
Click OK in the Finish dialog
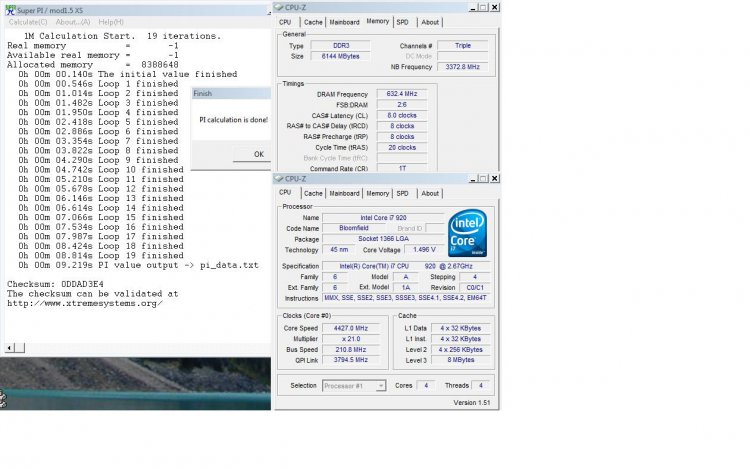tap(257, 154)
